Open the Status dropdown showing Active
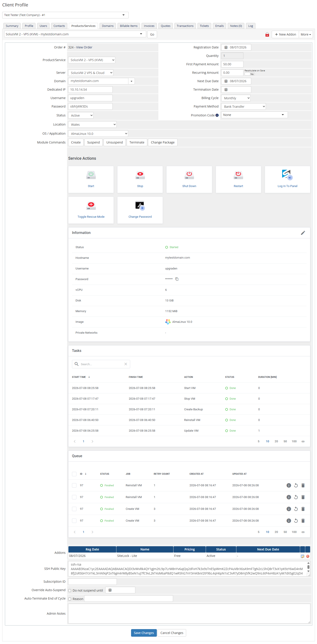The height and width of the screenshot is (644, 317). (80, 115)
